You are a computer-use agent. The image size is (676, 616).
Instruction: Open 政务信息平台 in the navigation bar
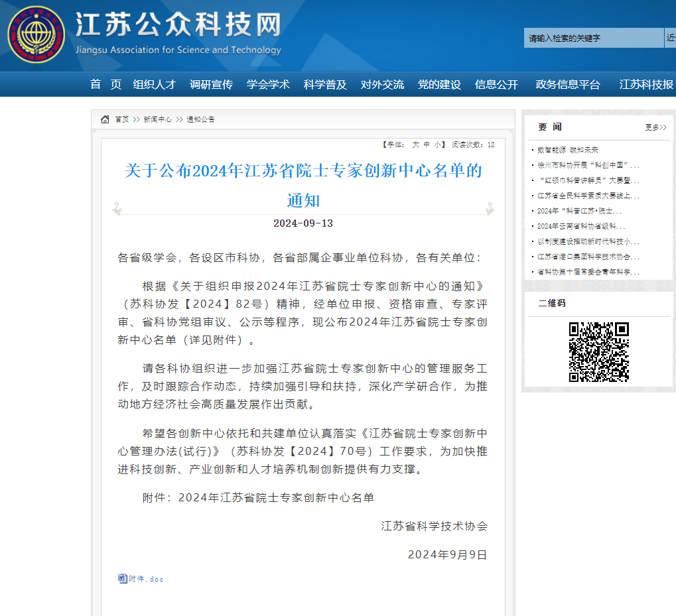pos(568,84)
